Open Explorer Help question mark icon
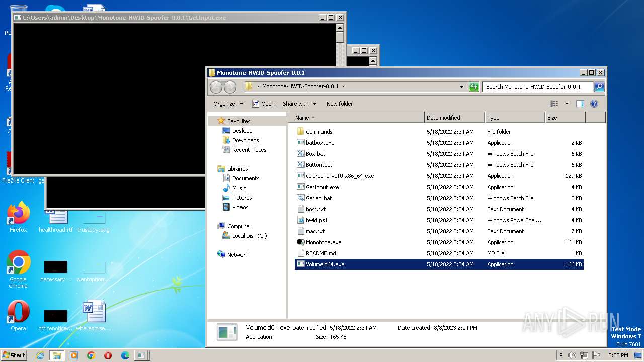Screen dimensions: 644x362 (x=594, y=104)
